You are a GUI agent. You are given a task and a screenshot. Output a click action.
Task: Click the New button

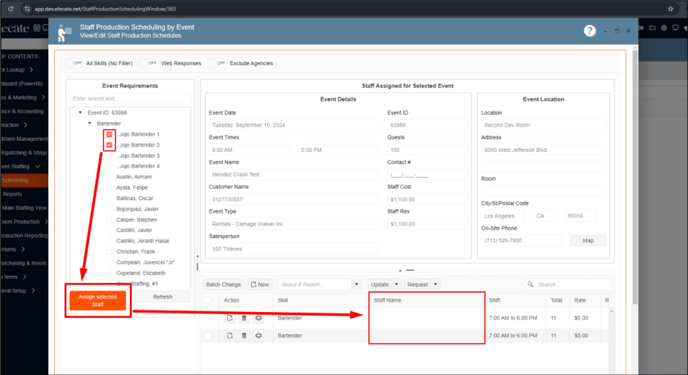(260, 284)
